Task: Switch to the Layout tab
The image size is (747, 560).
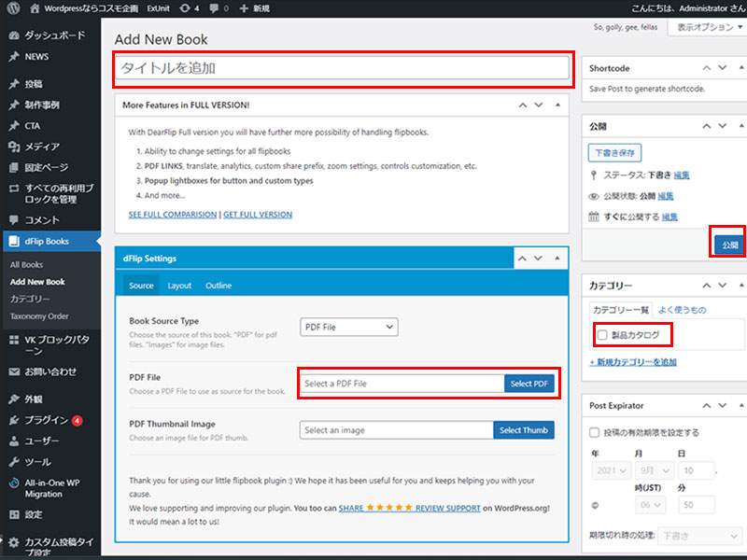Action: 179,286
